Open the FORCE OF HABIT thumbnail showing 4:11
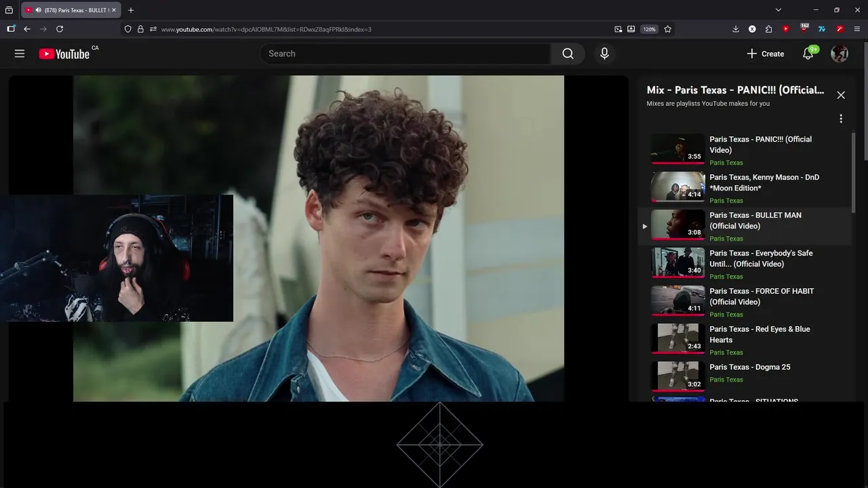868x488 pixels. [x=678, y=300]
